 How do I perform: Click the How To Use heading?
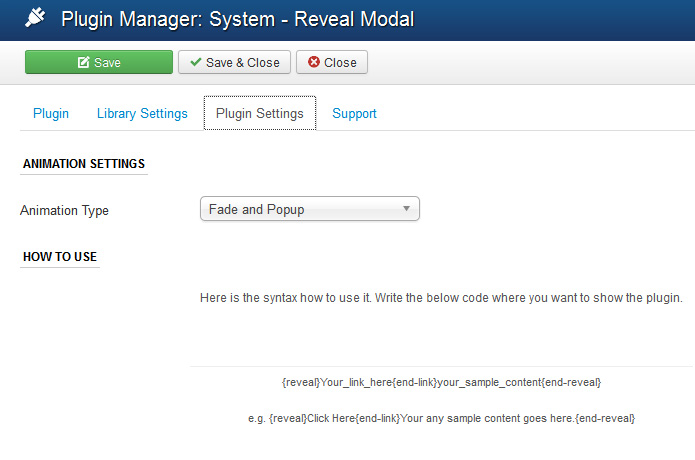[60, 257]
